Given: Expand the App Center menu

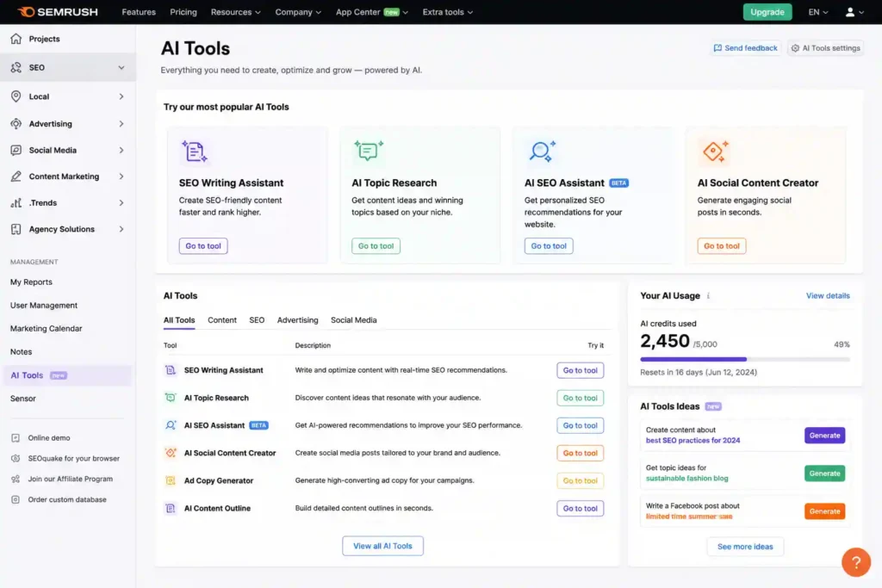Looking at the screenshot, I should pos(372,12).
